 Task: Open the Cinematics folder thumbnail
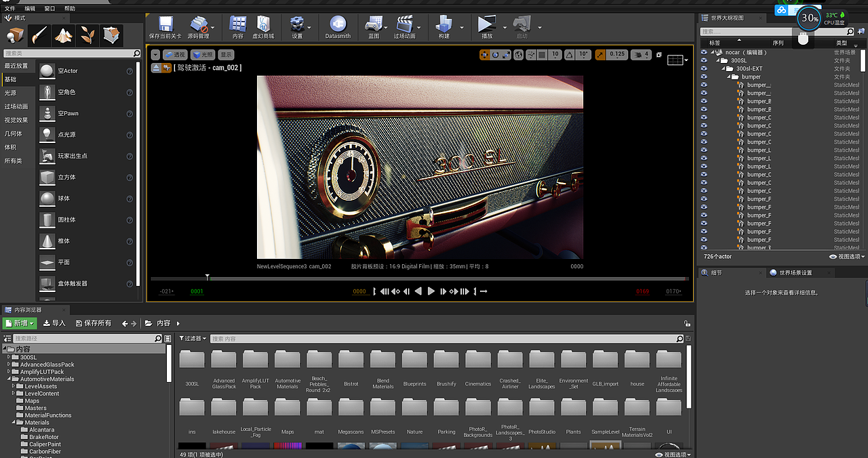(x=478, y=360)
